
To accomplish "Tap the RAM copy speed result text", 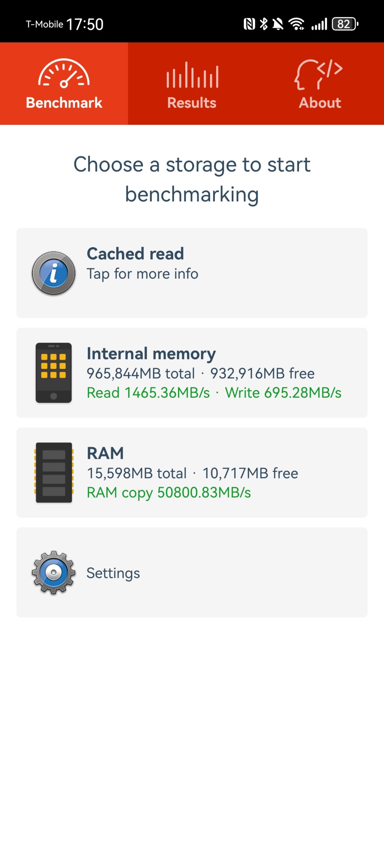I will pyautogui.click(x=169, y=493).
